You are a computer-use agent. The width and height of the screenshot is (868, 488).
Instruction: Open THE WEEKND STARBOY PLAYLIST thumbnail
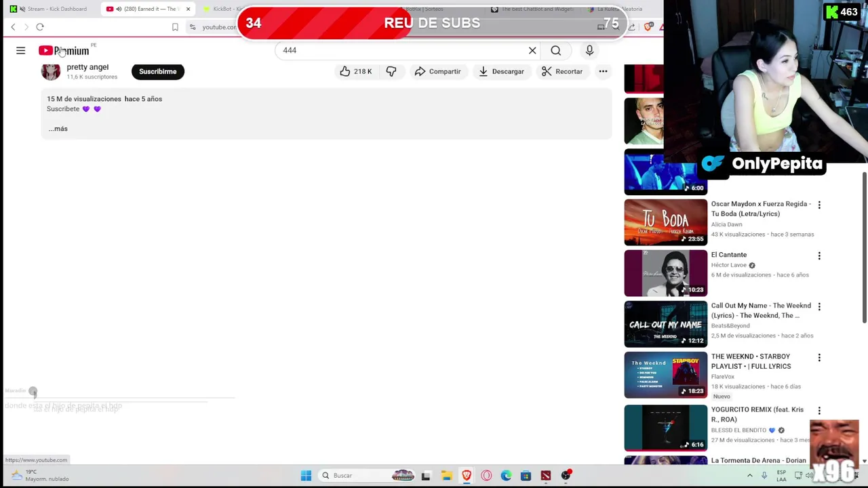coord(665,375)
